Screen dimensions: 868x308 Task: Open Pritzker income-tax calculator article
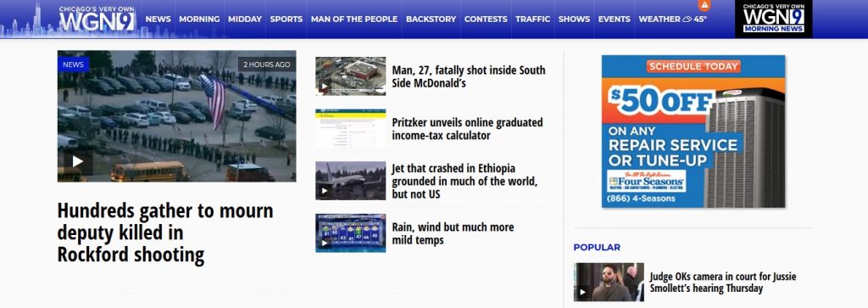467,129
